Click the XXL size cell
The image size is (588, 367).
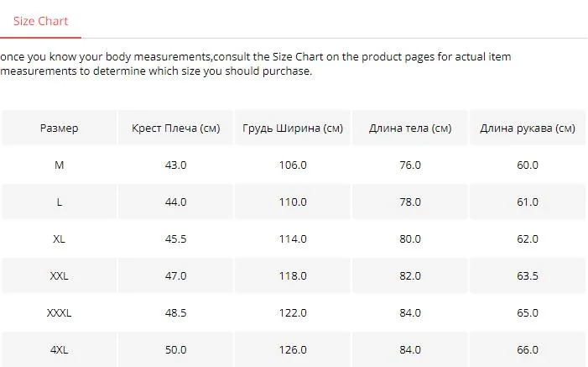(60, 275)
